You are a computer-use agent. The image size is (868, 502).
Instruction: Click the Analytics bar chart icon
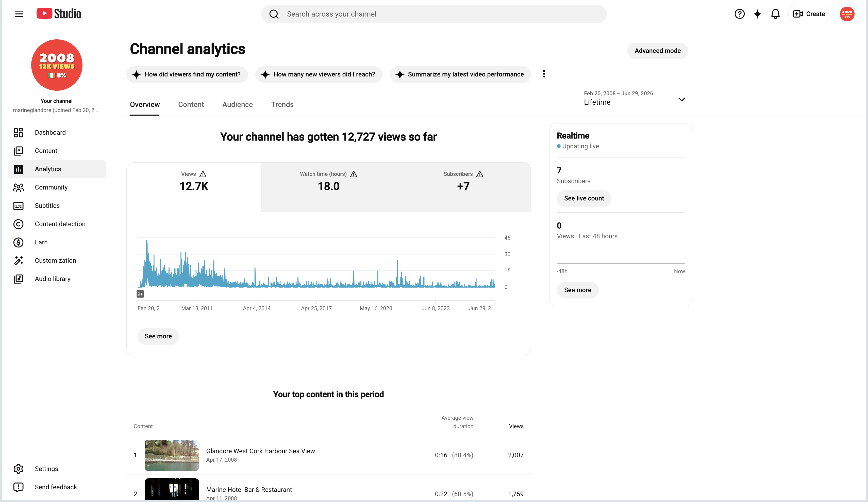[18, 169]
